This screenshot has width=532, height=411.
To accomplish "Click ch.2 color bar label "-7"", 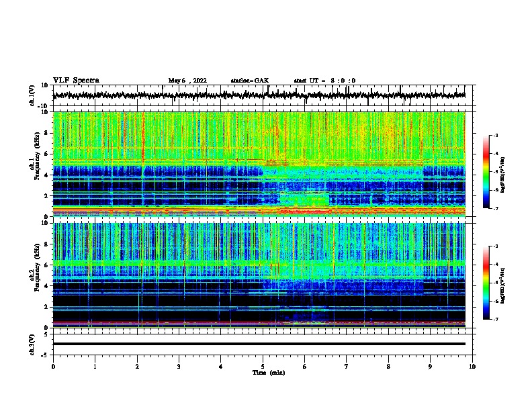I will click(496, 320).
